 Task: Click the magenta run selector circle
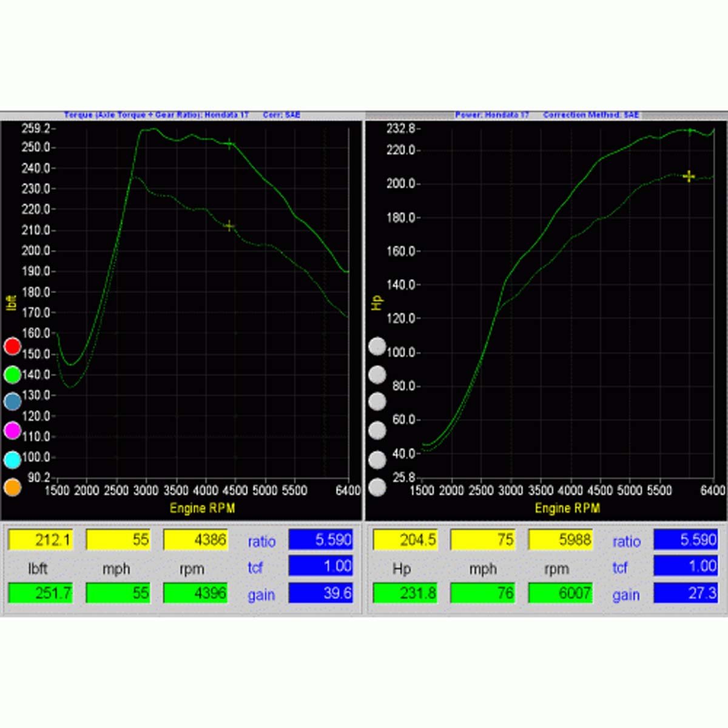click(12, 430)
